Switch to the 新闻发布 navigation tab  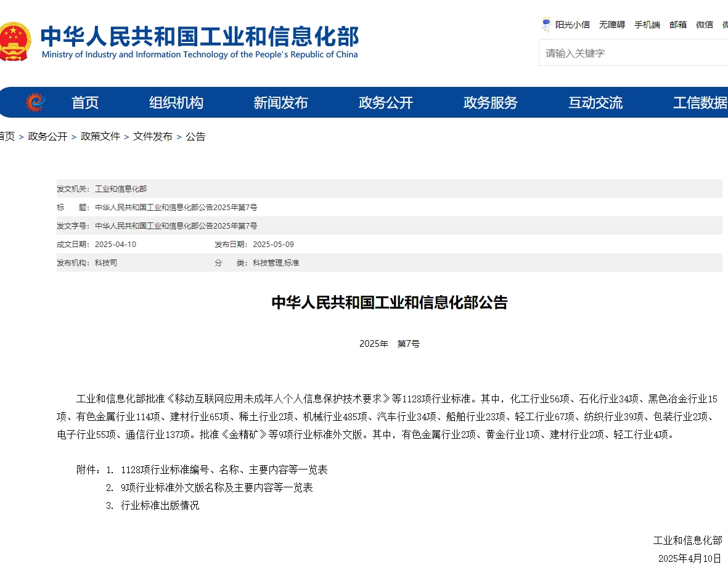tap(280, 102)
